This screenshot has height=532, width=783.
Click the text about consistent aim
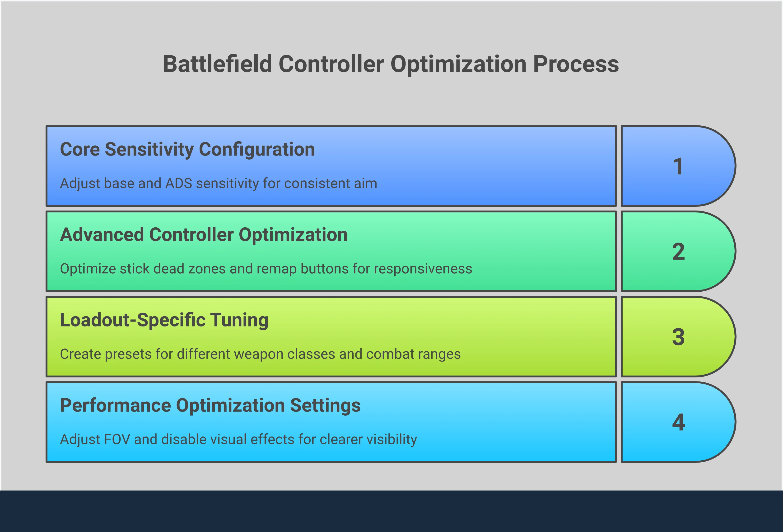tap(218, 183)
